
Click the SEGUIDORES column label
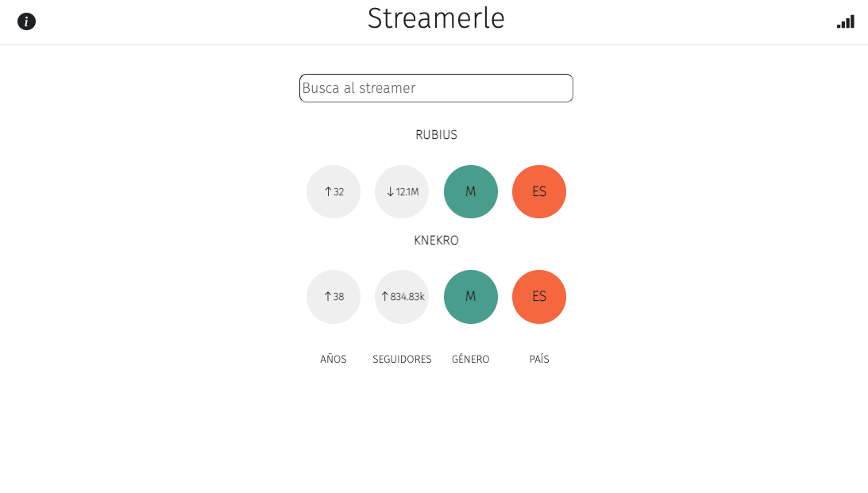point(402,359)
